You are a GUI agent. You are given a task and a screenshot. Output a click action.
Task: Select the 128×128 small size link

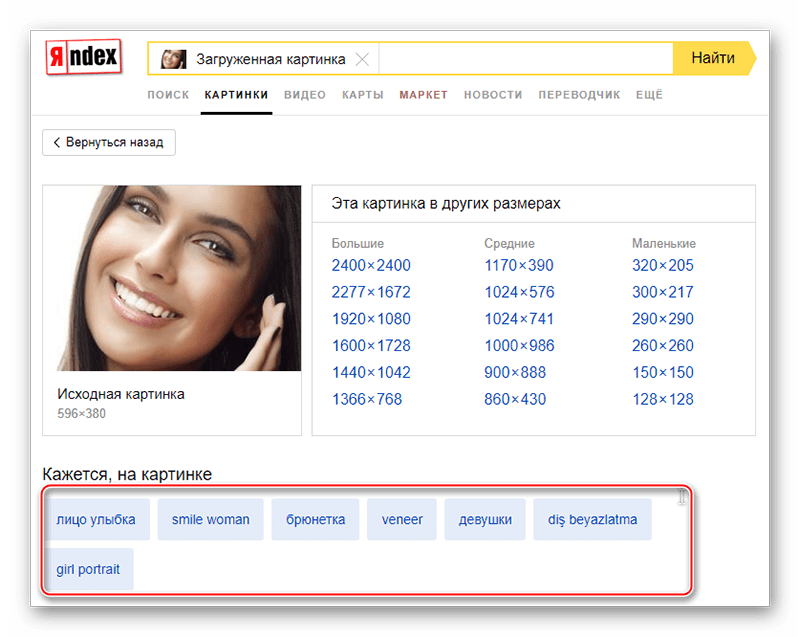point(663,399)
